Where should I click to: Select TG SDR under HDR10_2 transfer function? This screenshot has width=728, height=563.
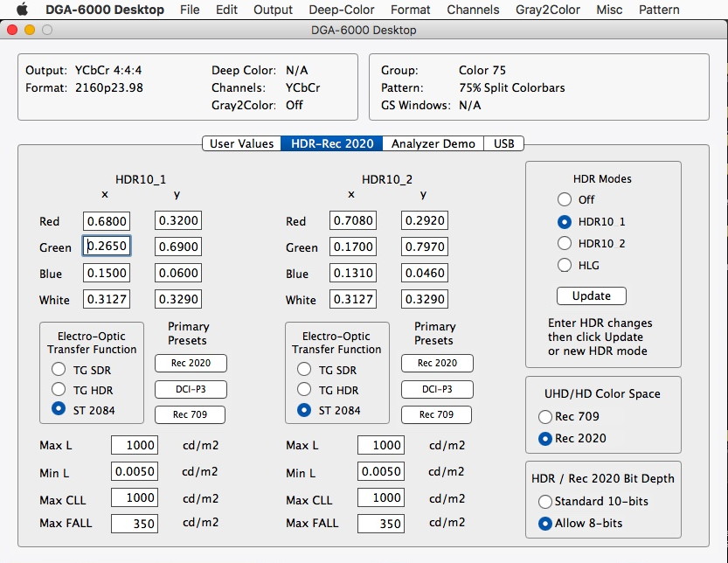(305, 370)
